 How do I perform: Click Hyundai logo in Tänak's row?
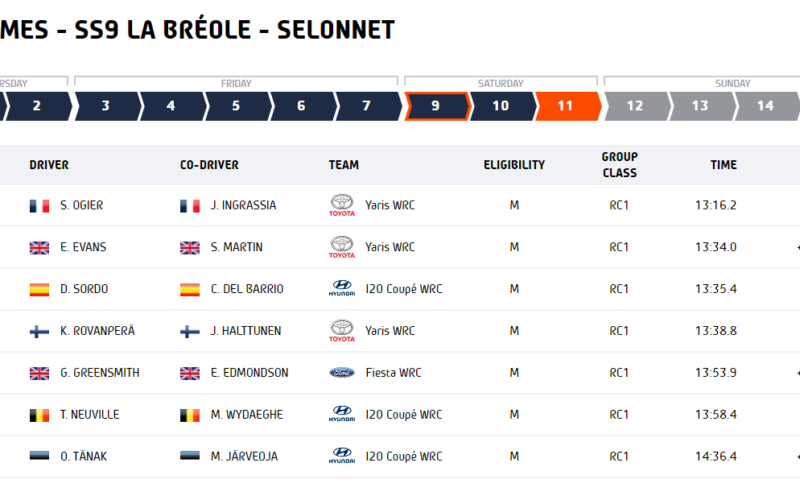[342, 456]
